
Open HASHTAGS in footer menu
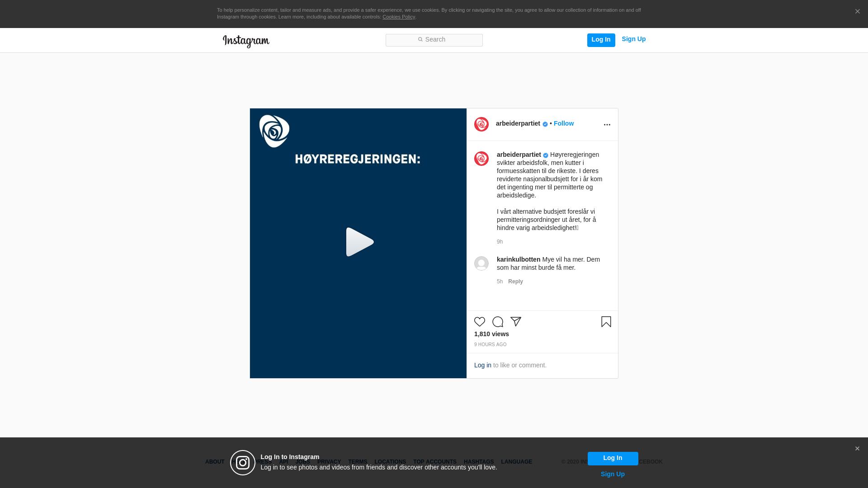coord(478,462)
